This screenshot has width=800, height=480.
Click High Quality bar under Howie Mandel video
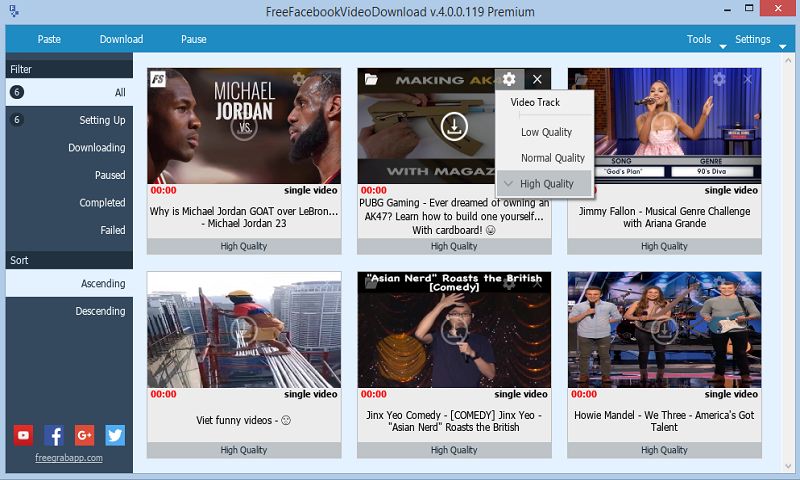coord(664,450)
